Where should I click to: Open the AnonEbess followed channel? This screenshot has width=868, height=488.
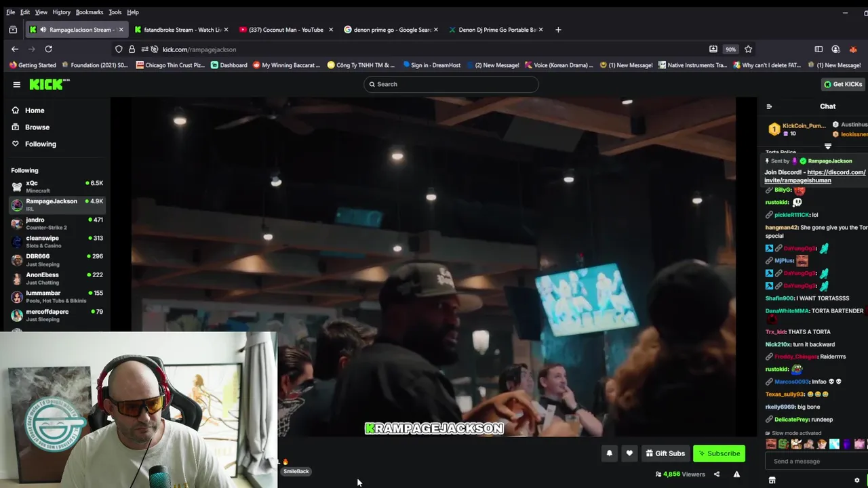57,279
